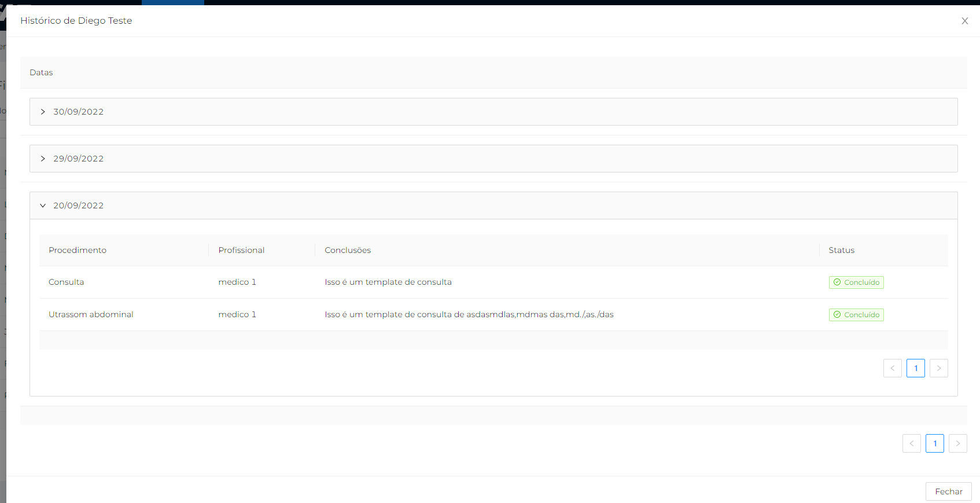Click Concluído status tag for Utrassom abdominal
This screenshot has width=980, height=503.
(856, 315)
